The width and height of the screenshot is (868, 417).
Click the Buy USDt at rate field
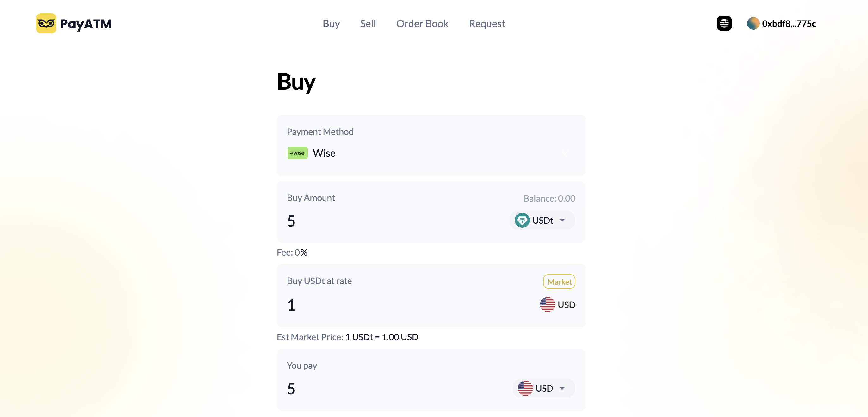(x=387, y=305)
